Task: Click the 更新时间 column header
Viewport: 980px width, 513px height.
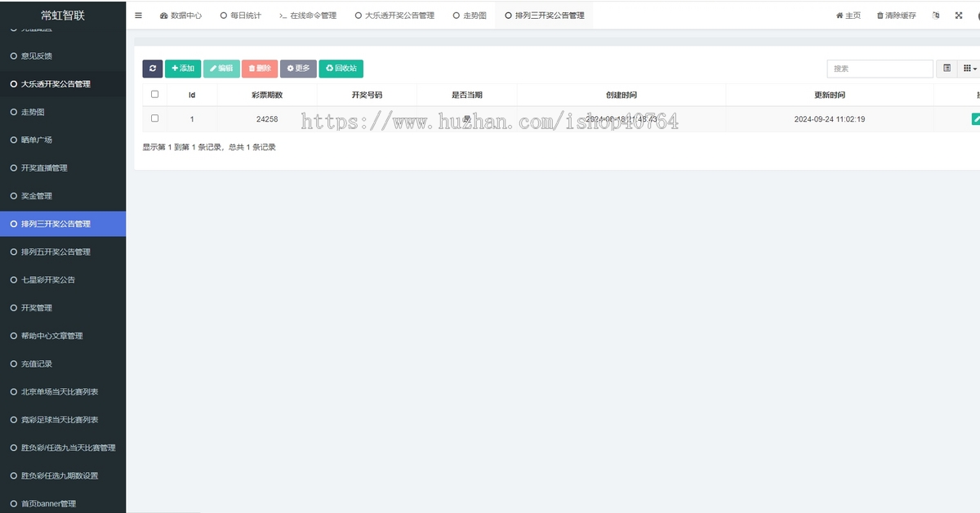Action: point(830,95)
